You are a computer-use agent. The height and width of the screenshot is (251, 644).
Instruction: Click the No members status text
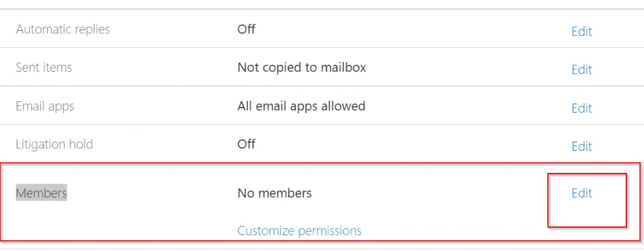274,193
